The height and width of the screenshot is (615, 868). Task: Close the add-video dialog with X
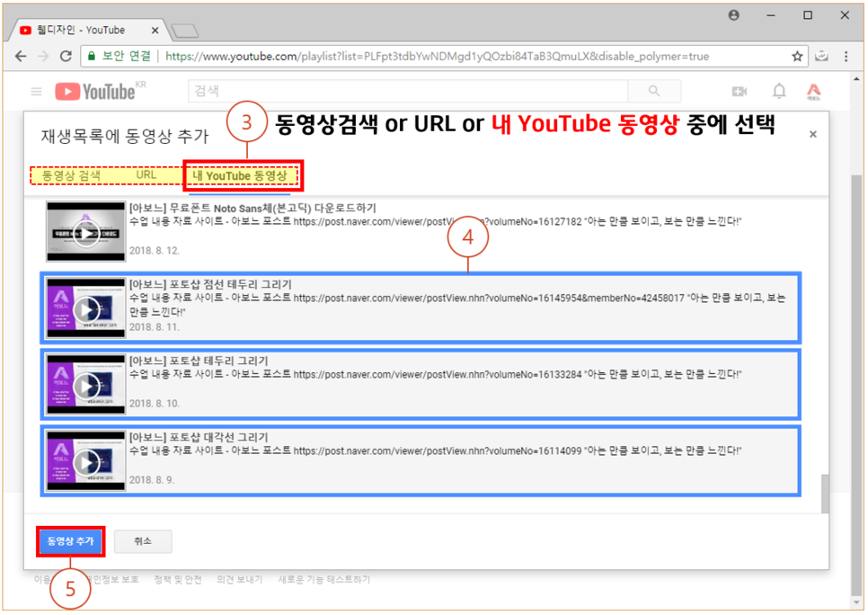(x=812, y=134)
